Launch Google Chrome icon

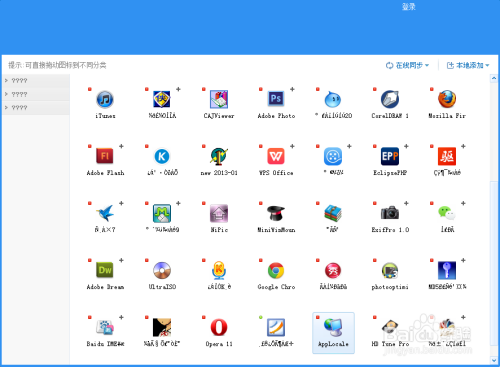point(276,270)
